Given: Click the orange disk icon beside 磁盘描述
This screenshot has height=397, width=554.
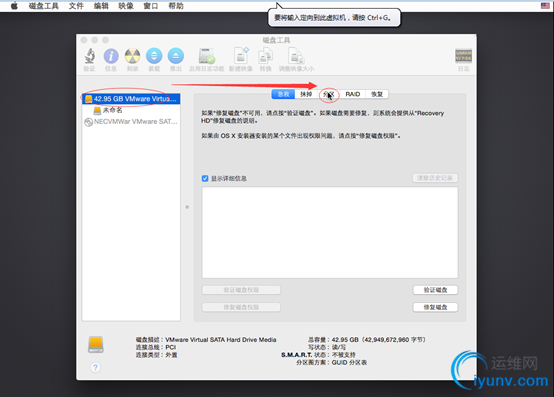Looking at the screenshot, I should coord(95,344).
